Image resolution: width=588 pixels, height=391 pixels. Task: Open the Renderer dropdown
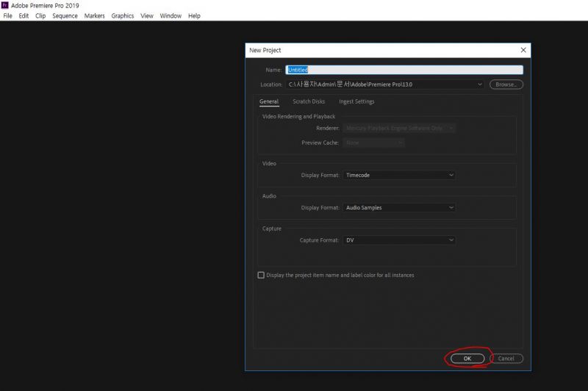(x=399, y=128)
